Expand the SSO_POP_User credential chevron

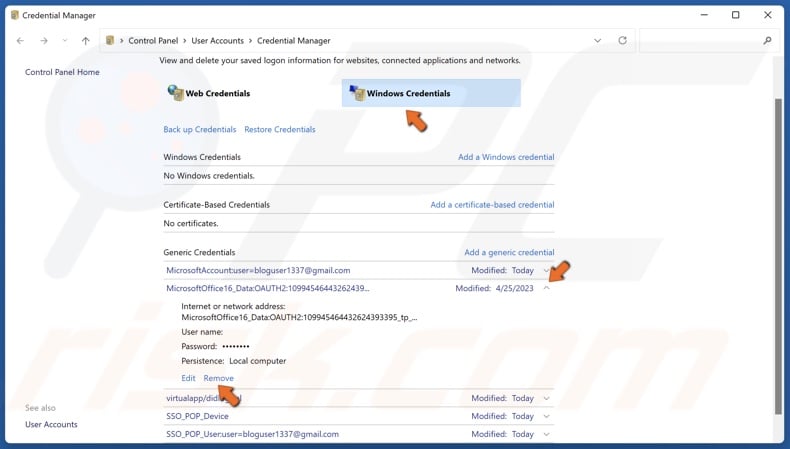click(546, 434)
